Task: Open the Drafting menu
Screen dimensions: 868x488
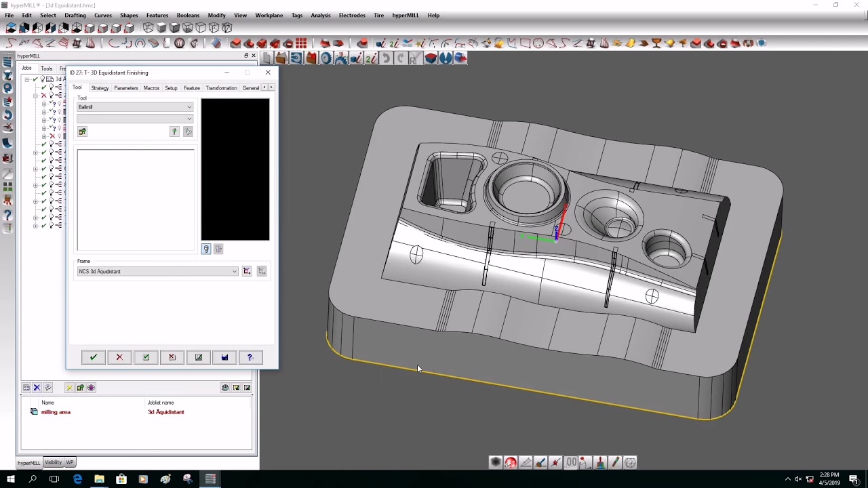Action: (x=75, y=15)
